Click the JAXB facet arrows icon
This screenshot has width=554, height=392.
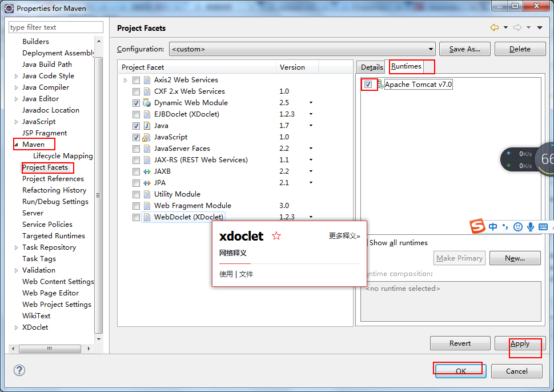tap(147, 171)
